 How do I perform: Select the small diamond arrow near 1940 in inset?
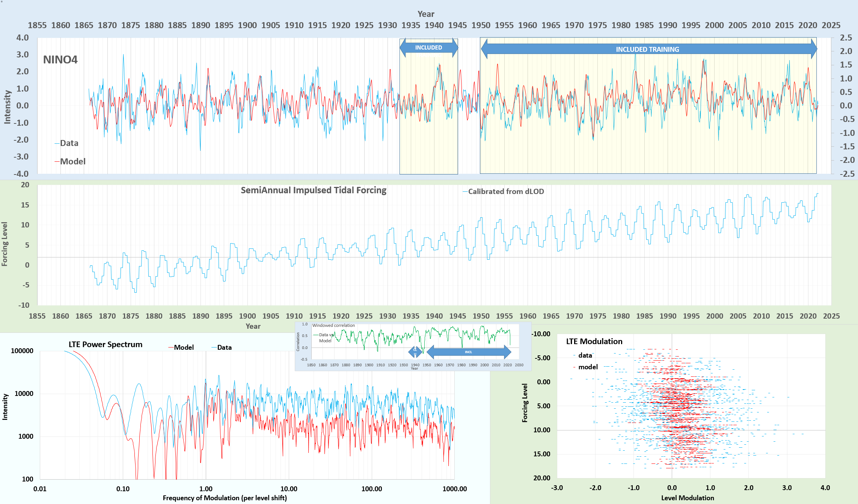tap(415, 352)
